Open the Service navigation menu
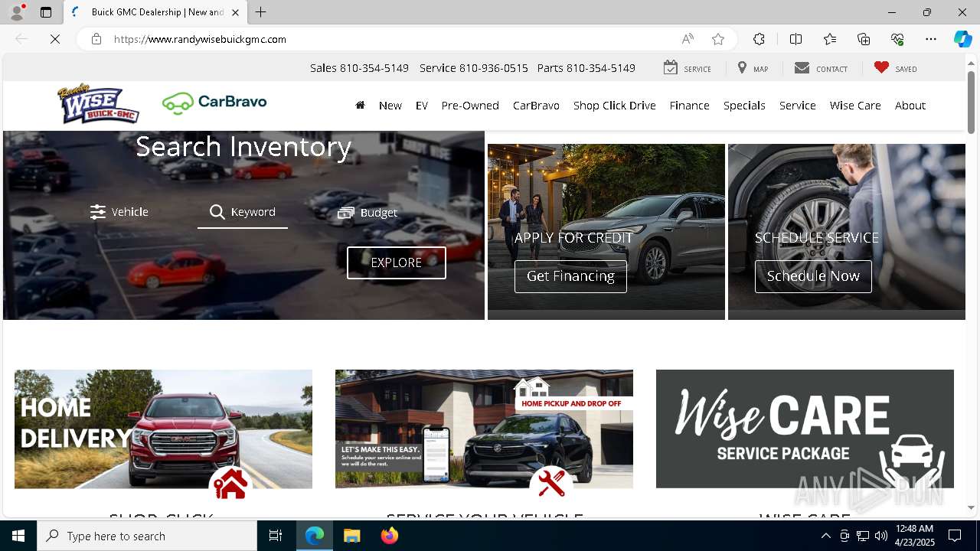The width and height of the screenshot is (980, 551). pyautogui.click(x=798, y=106)
